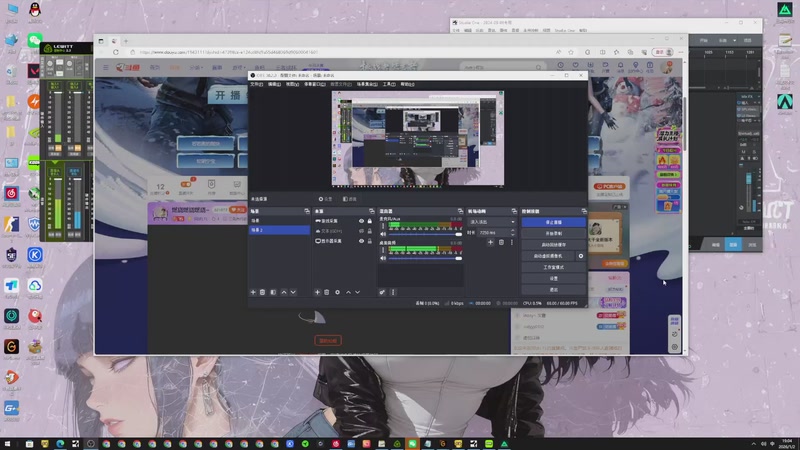The image size is (800, 450).
Task: Move source down in Sources panel
Action: pos(357,292)
